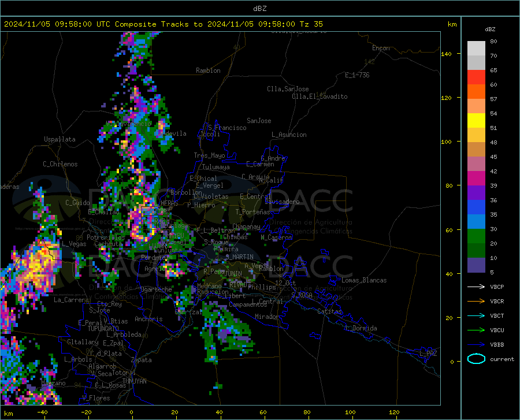Select the 65–70 dBZ gray swatch
Viewport: 520px width, 420px height.
pyautogui.click(x=476, y=62)
